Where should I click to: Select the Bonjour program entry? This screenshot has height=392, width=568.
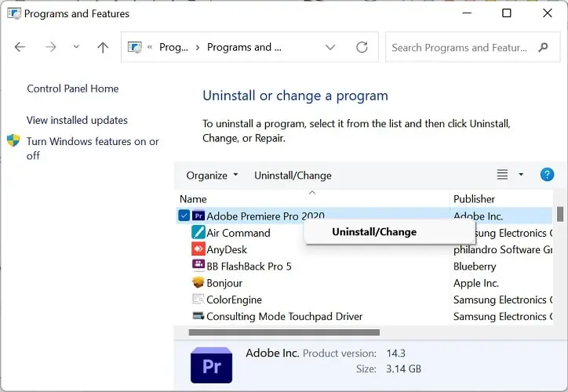pyautogui.click(x=224, y=283)
